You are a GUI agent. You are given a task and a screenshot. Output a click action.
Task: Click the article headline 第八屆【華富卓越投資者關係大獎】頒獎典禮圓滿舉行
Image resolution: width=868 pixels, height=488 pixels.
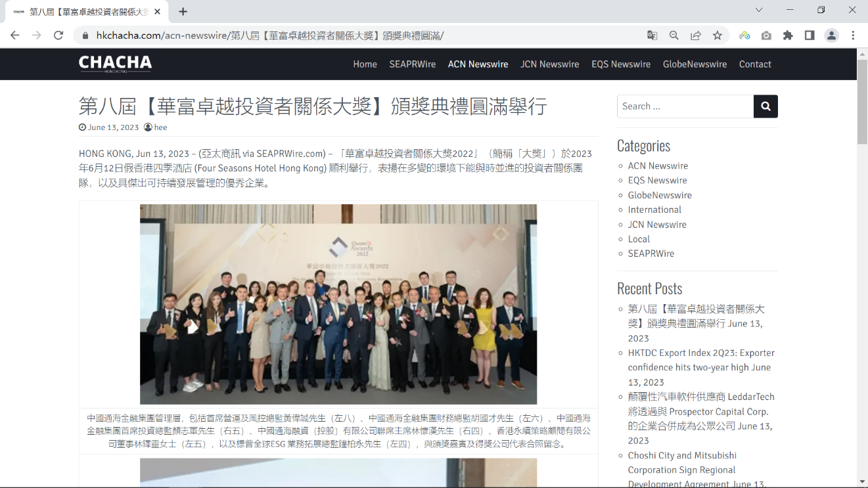click(x=313, y=106)
